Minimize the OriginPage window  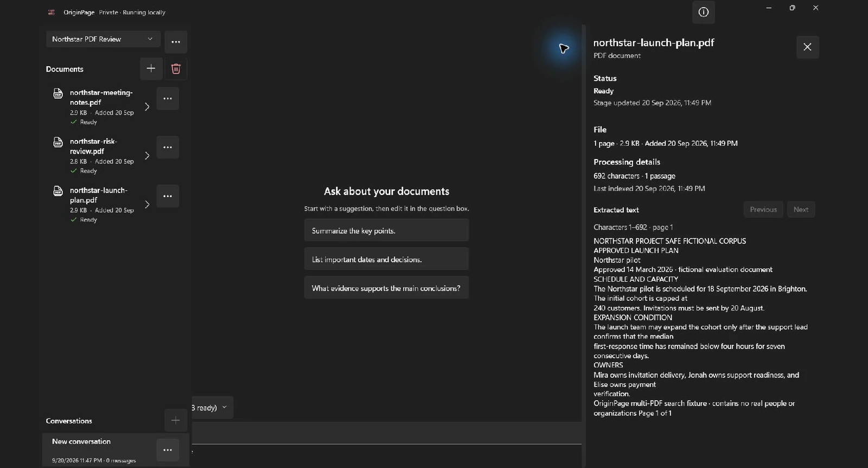click(x=769, y=8)
